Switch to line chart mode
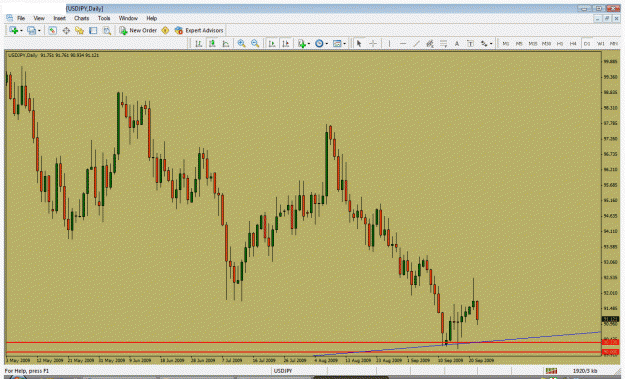The image size is (625, 379). click(x=226, y=44)
